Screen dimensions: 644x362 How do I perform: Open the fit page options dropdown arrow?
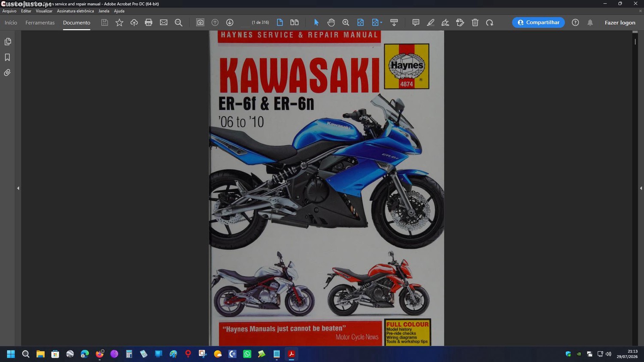381,23
